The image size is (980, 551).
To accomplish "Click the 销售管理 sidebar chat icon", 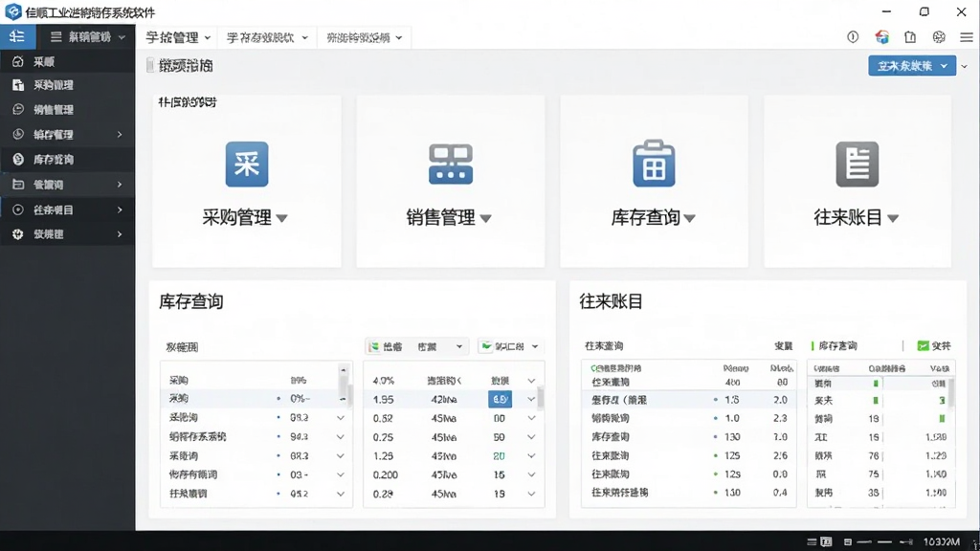I will point(18,109).
